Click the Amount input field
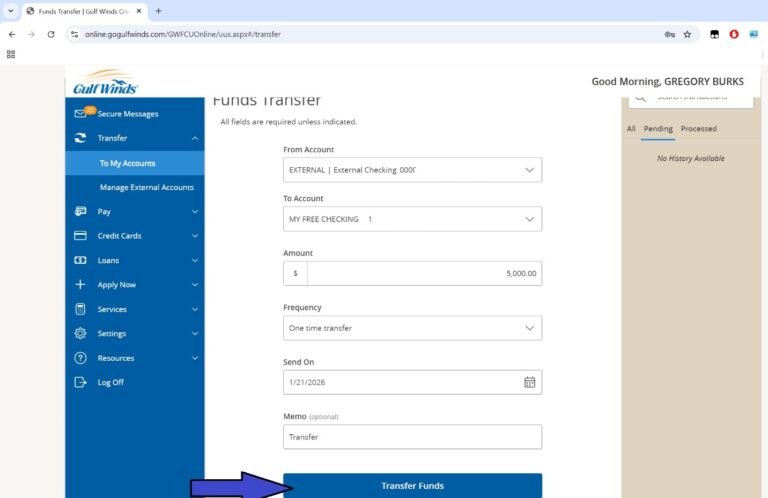 [424, 273]
